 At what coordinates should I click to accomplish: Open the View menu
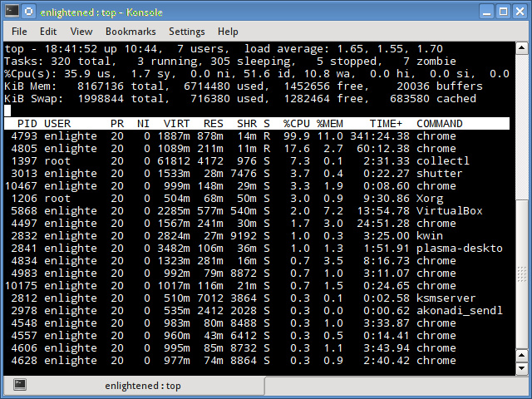(81, 32)
